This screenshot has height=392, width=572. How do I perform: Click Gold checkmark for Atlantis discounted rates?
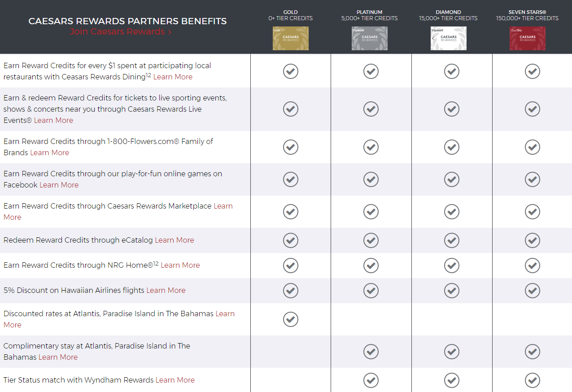point(291,319)
